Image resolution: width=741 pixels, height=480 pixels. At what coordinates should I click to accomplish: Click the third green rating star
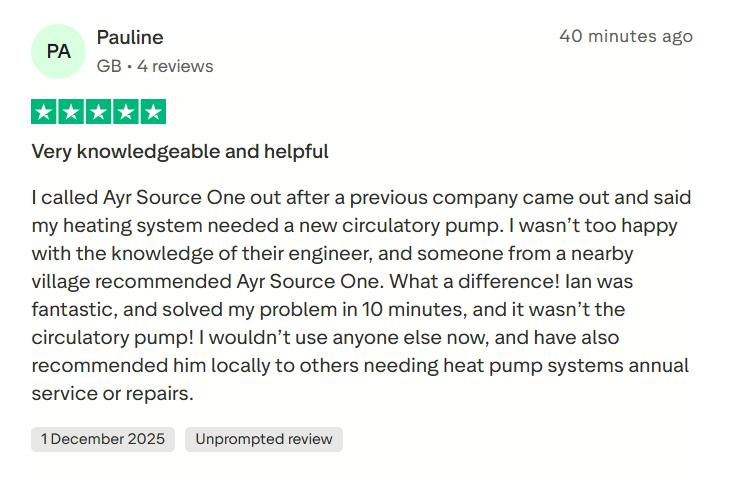pyautogui.click(x=98, y=112)
